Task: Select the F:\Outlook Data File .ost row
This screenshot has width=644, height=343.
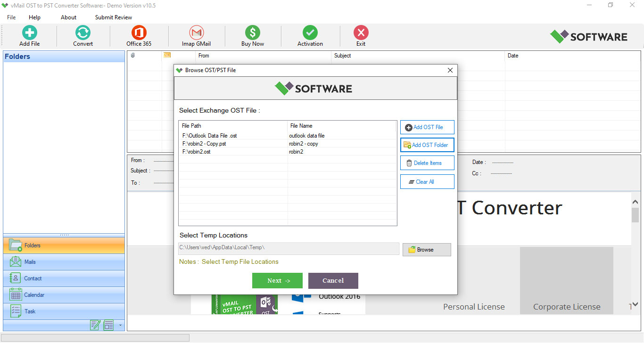Action: point(288,136)
